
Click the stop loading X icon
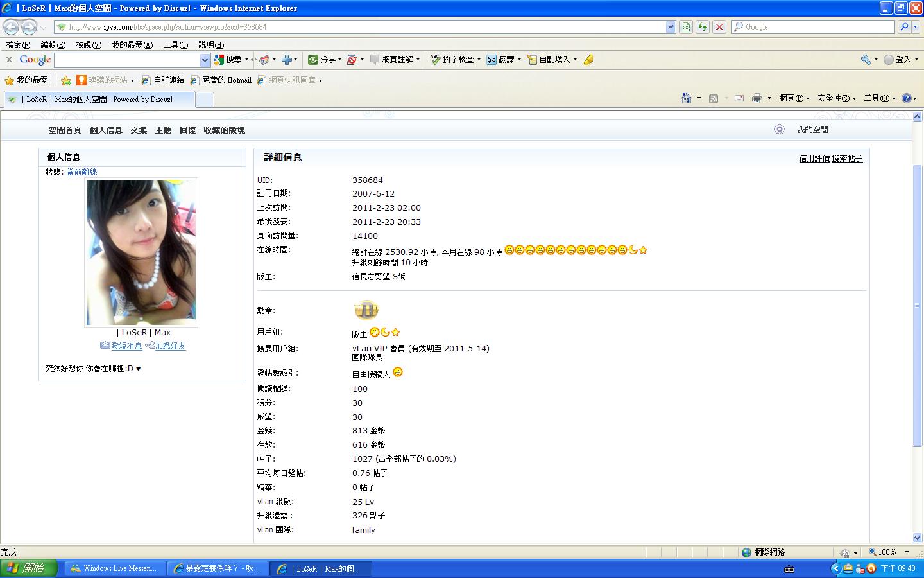(x=719, y=27)
